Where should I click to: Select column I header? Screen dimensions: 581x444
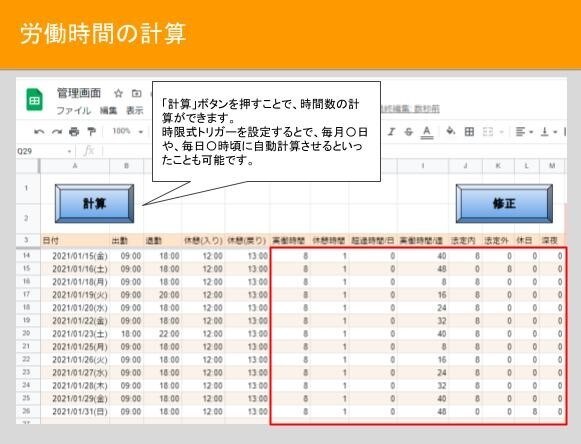(x=423, y=166)
